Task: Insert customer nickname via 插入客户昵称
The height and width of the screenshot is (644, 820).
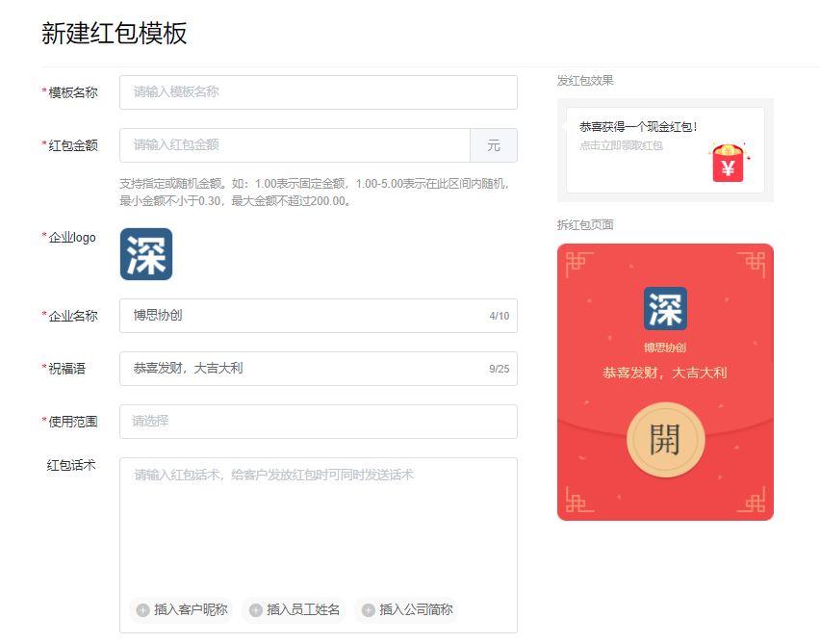Action: point(191,609)
